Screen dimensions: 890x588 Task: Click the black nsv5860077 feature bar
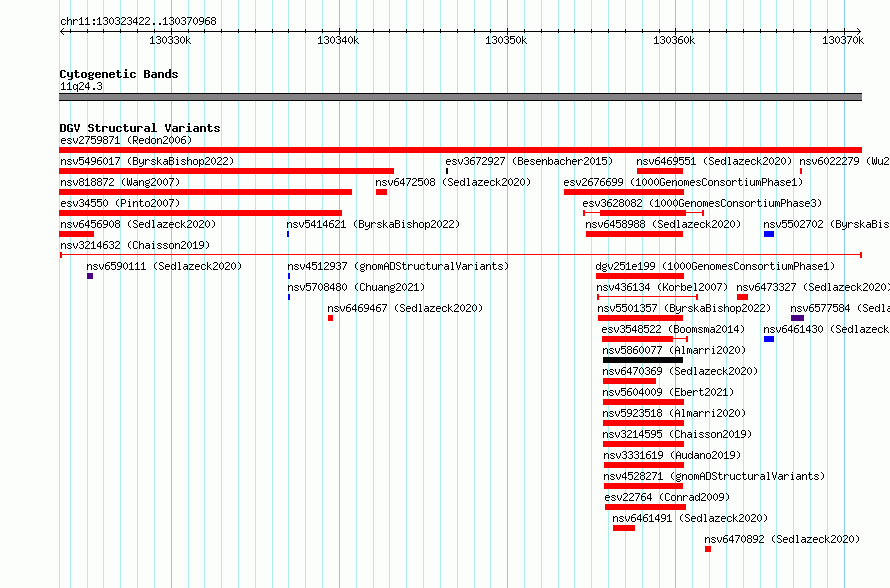tap(643, 360)
